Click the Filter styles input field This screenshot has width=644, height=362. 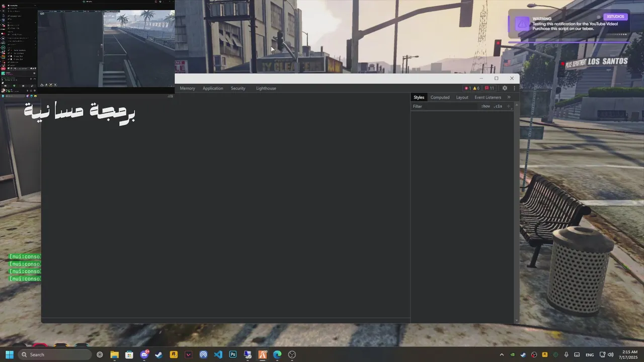pos(445,107)
